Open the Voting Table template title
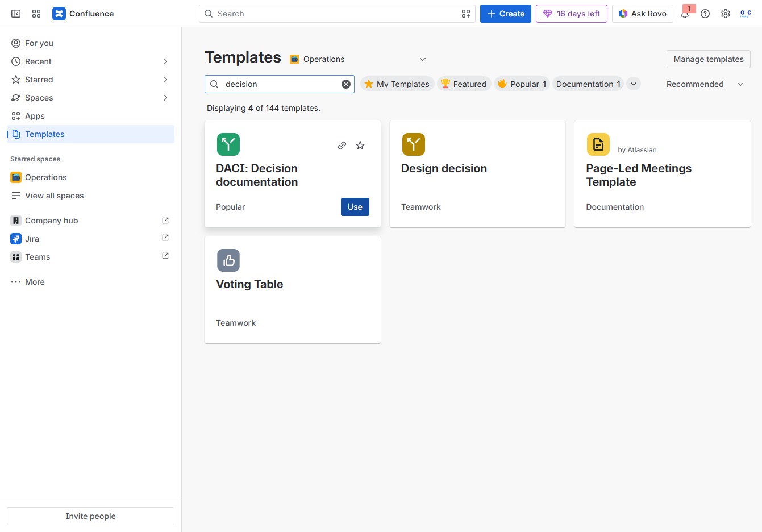762x532 pixels. pos(249,284)
